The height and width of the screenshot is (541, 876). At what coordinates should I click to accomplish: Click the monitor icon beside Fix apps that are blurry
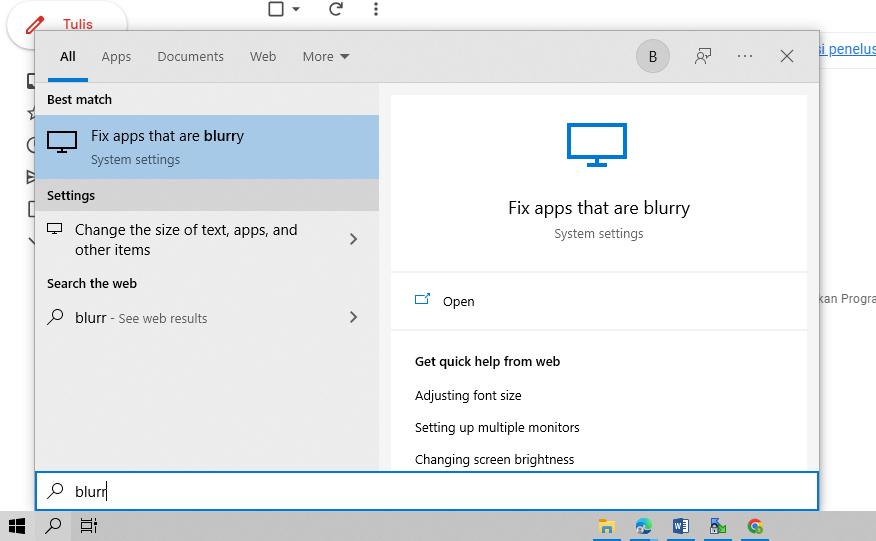[x=62, y=142]
